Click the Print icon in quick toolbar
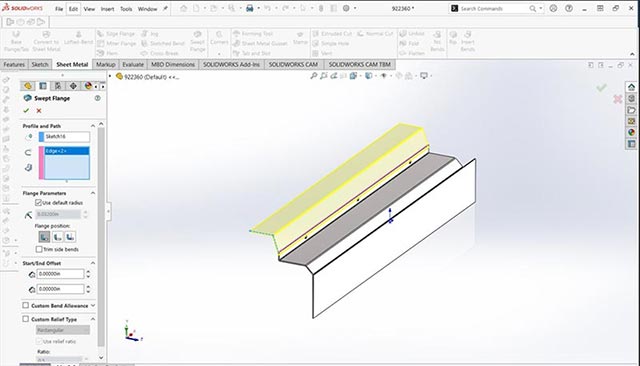 coord(249,9)
